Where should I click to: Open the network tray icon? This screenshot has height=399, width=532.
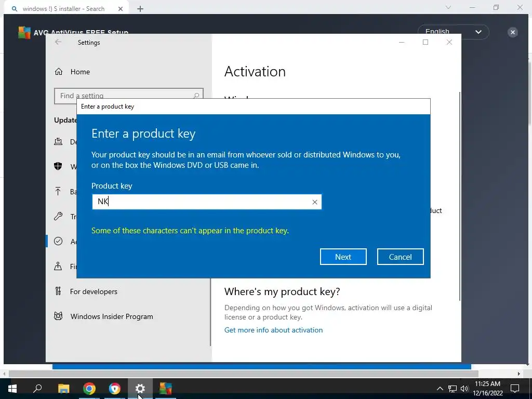(x=453, y=389)
